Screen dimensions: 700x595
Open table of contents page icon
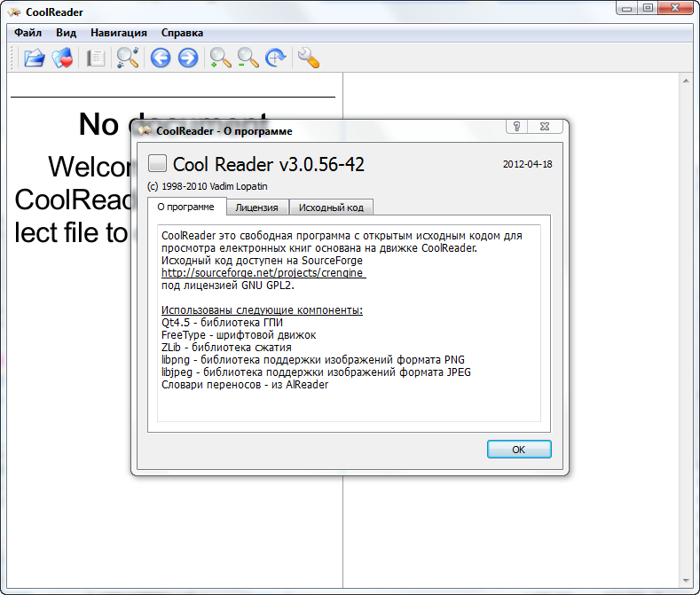click(95, 58)
